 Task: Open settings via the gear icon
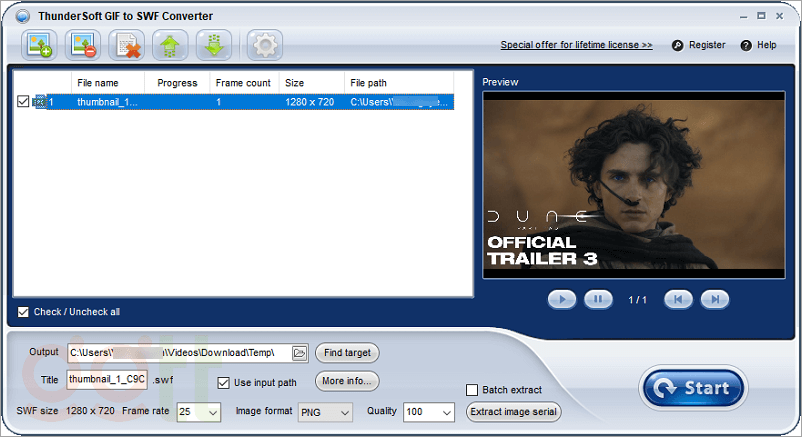click(x=265, y=45)
